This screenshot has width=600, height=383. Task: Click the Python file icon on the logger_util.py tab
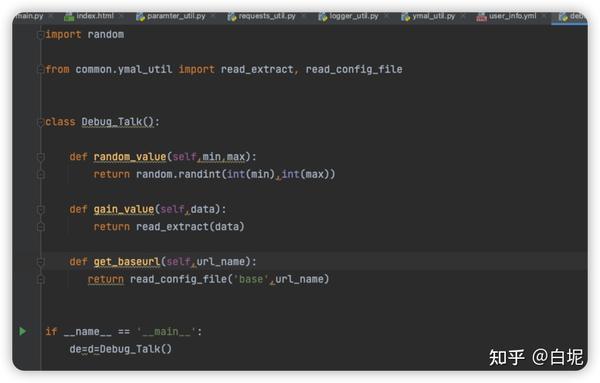pos(323,16)
